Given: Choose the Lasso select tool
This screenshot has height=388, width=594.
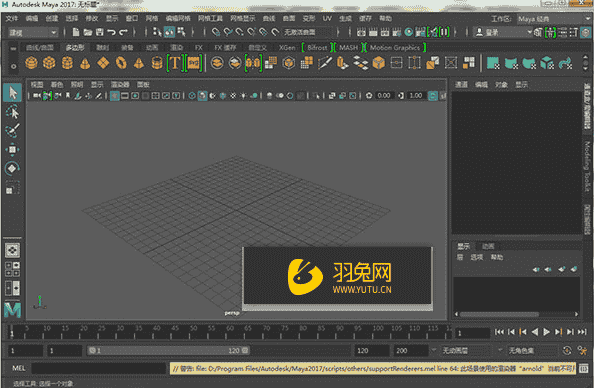Looking at the screenshot, I should [x=13, y=112].
